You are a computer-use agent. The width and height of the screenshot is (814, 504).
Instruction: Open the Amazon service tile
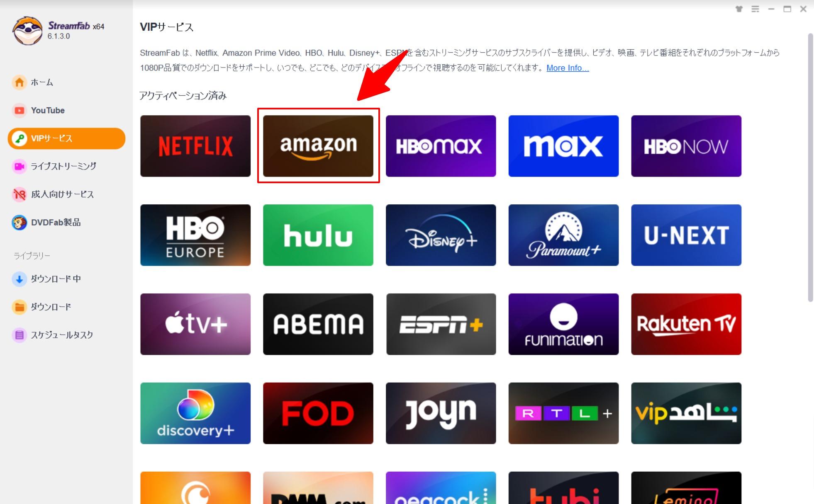point(318,146)
